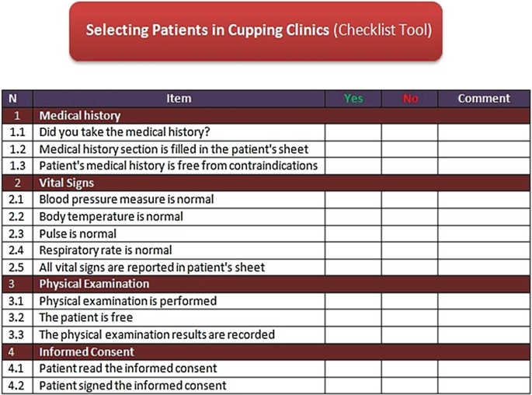The width and height of the screenshot is (532, 395).
Task: Click the comment cell for 'The patient is free'
Action: [483, 318]
